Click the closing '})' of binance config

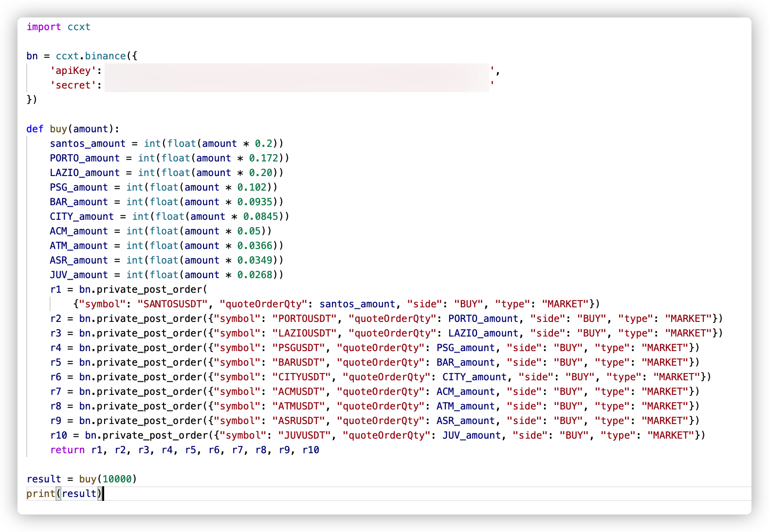(32, 100)
